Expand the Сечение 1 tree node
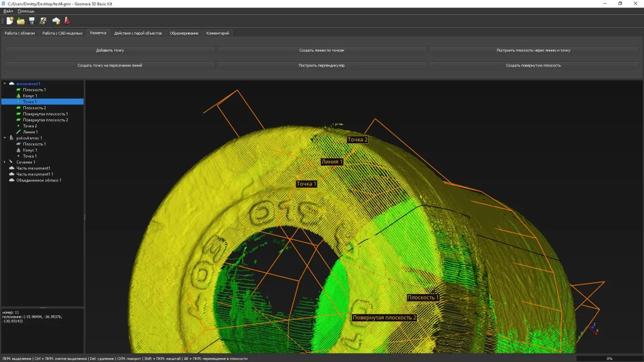Viewport: 644px width, 362px height. (5, 162)
